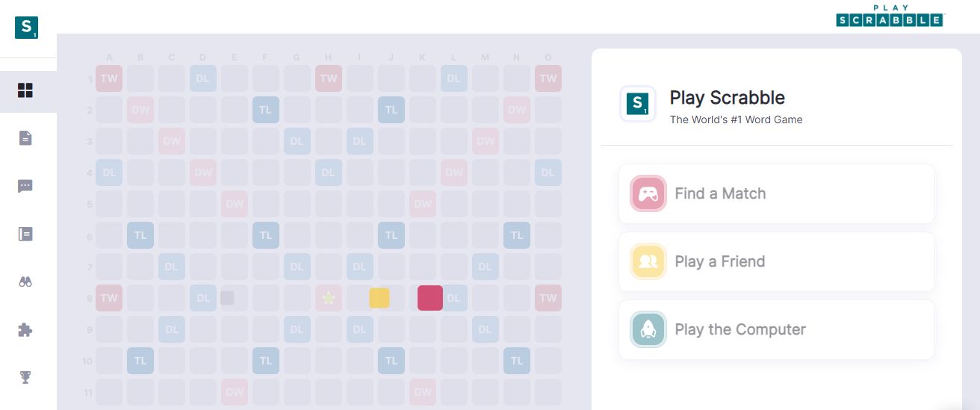Select the newspaper list icon in sidebar
This screenshot has width=980, height=410.
(25, 234)
